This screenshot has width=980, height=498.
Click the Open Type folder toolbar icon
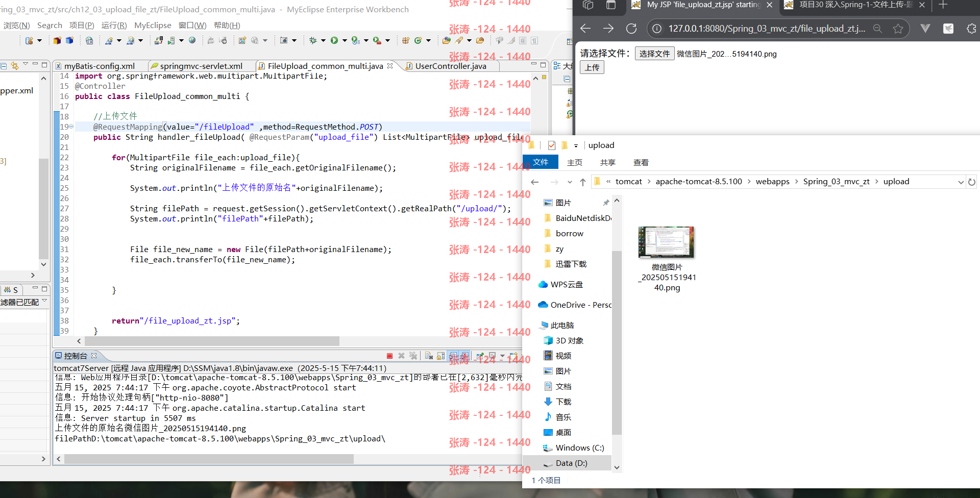pos(446,40)
